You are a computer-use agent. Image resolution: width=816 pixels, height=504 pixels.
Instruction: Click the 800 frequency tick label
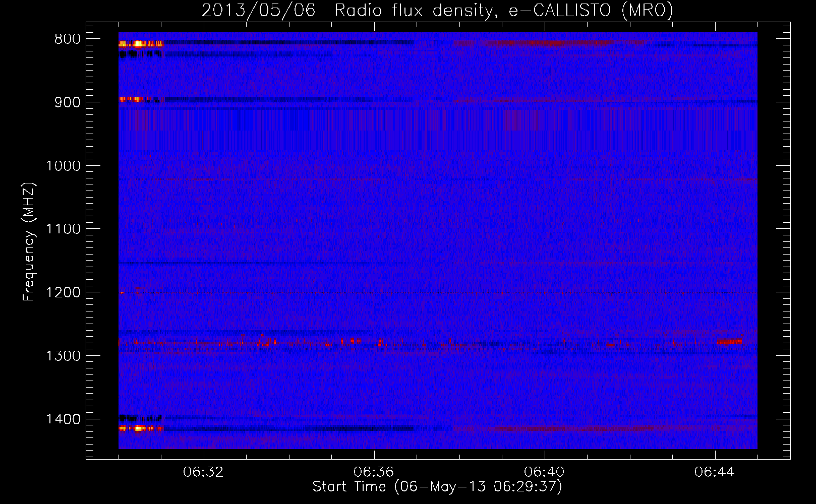[x=68, y=39]
